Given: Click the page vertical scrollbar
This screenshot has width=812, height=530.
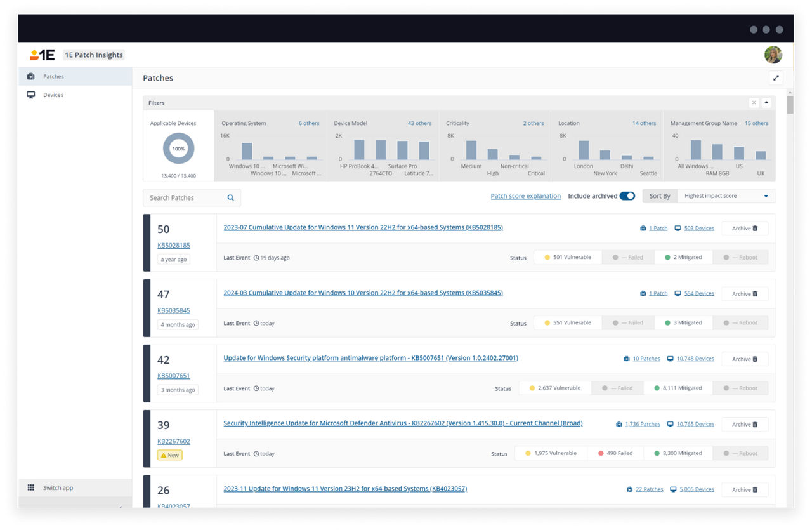Looking at the screenshot, I should pos(790,105).
